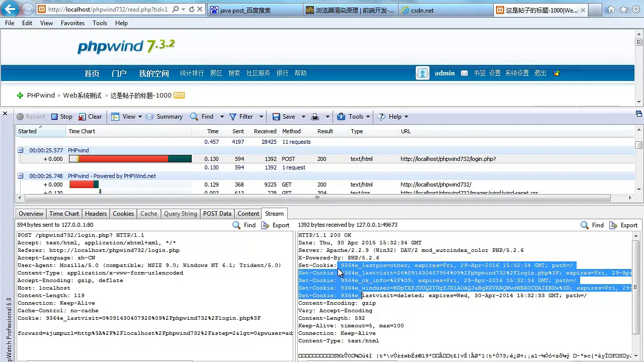Image resolution: width=644 pixels, height=362 pixels.
Task: Select the login.php POST request row
Action: (325, 159)
